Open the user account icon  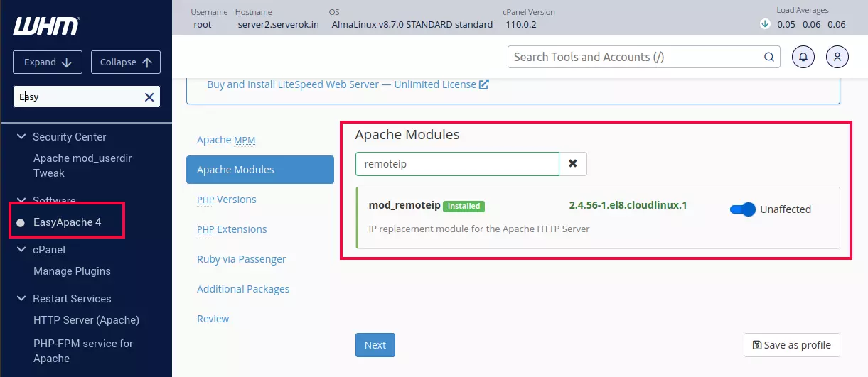(837, 57)
